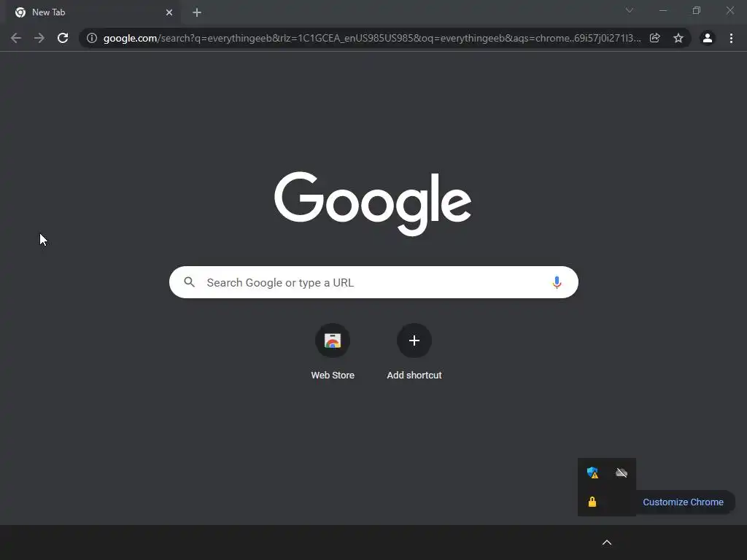Image resolution: width=747 pixels, height=560 pixels.
Task: Go back using the back arrow
Action: point(16,38)
